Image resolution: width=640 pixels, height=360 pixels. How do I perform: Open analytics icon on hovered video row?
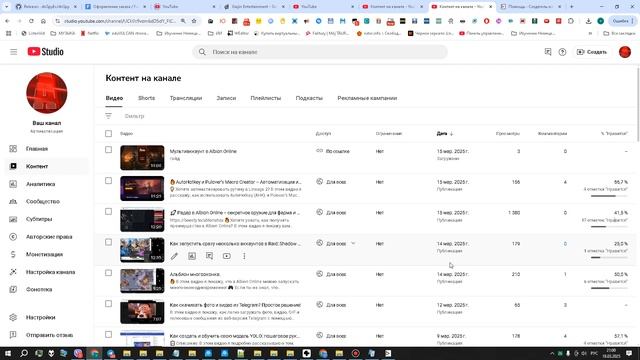(192, 256)
